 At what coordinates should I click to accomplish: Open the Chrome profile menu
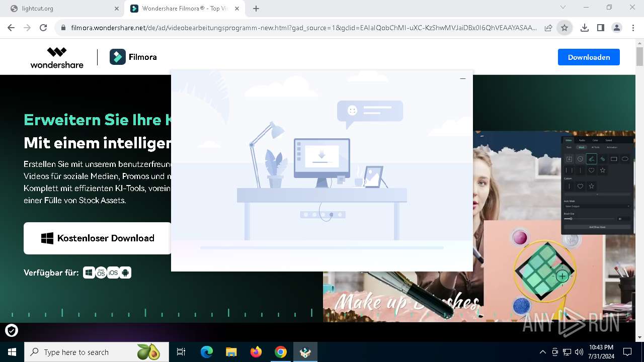(x=617, y=28)
